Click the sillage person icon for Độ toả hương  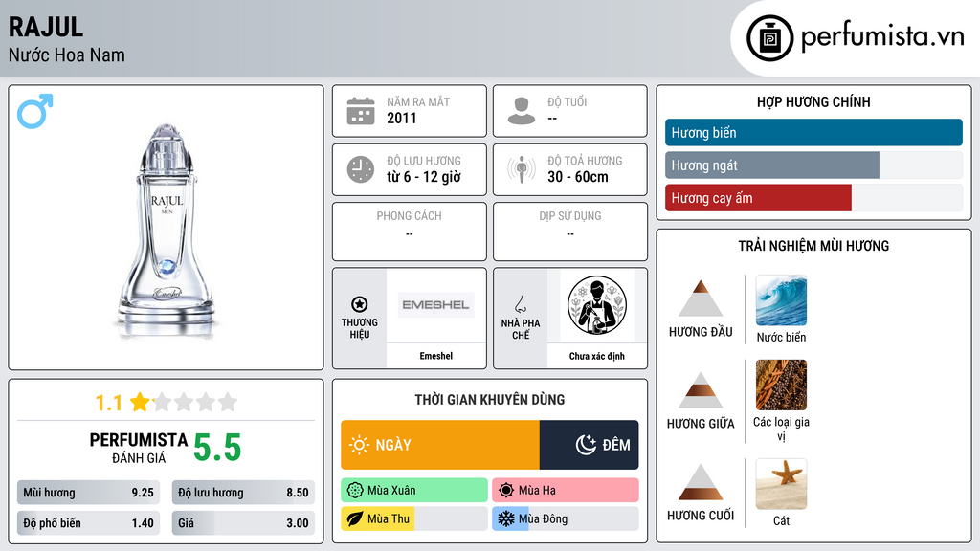(x=522, y=169)
